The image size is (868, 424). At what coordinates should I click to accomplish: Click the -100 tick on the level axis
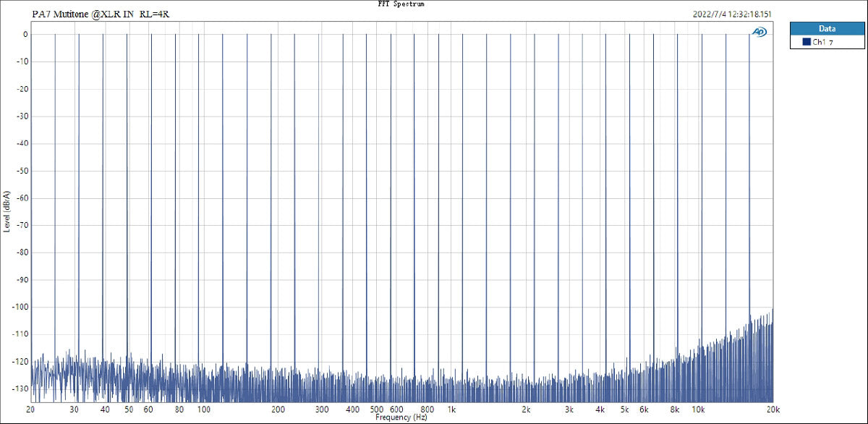coord(20,307)
